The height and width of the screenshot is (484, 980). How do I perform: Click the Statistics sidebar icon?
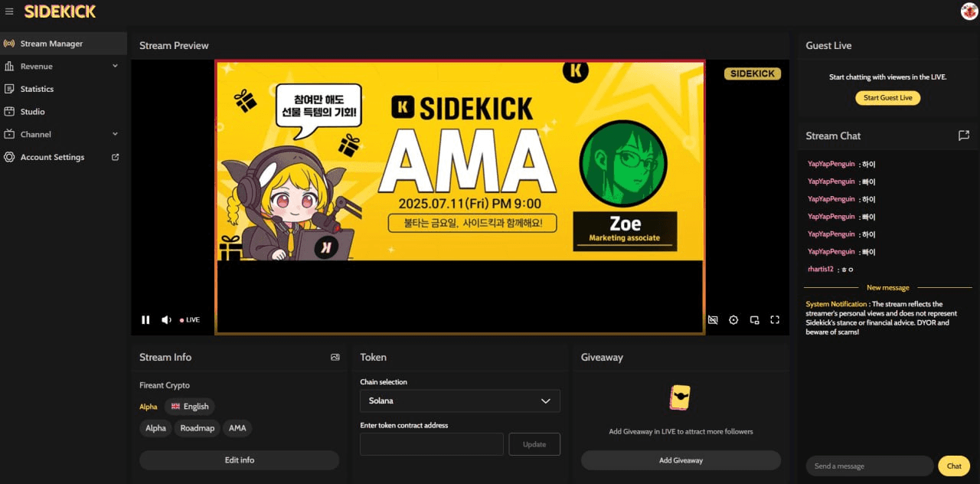pyautogui.click(x=9, y=89)
